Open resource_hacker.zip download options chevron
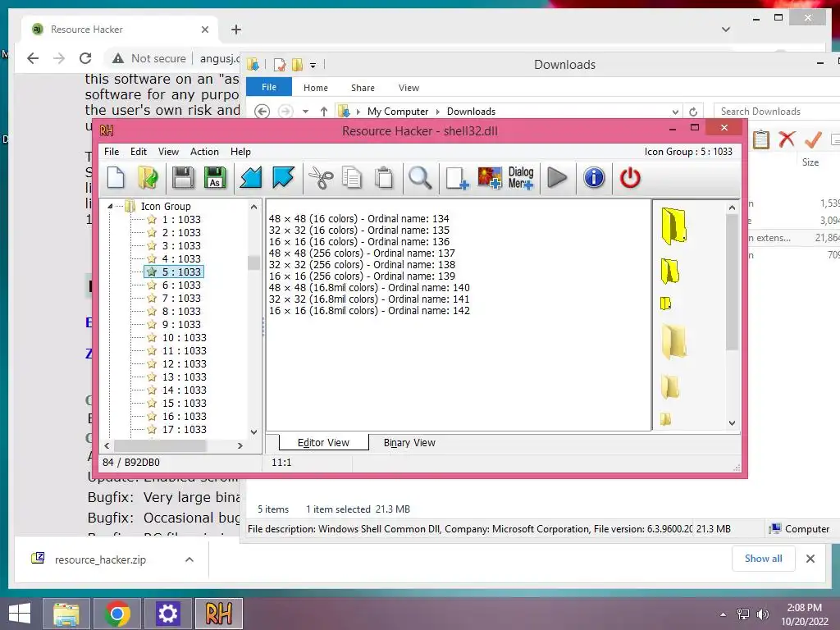This screenshot has height=630, width=840. point(189,559)
